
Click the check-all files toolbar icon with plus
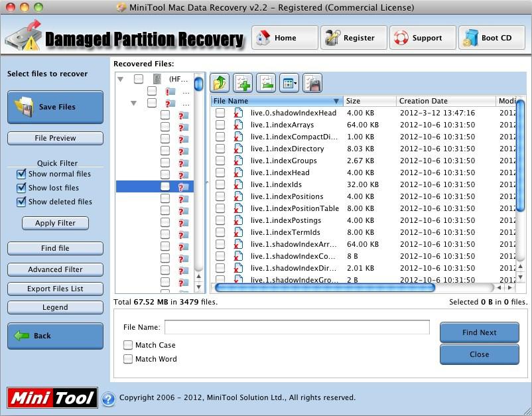pyautogui.click(x=243, y=83)
